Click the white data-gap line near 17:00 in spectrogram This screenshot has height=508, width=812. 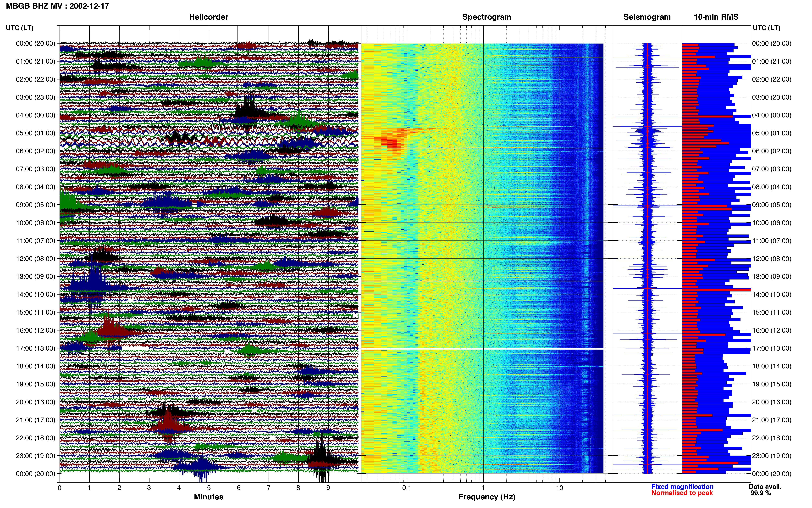pos(482,349)
